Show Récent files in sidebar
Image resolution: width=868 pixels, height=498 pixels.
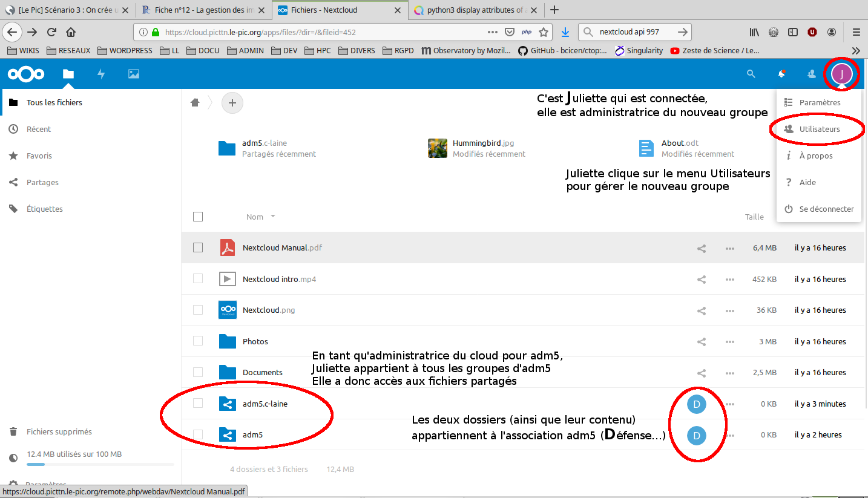(39, 129)
